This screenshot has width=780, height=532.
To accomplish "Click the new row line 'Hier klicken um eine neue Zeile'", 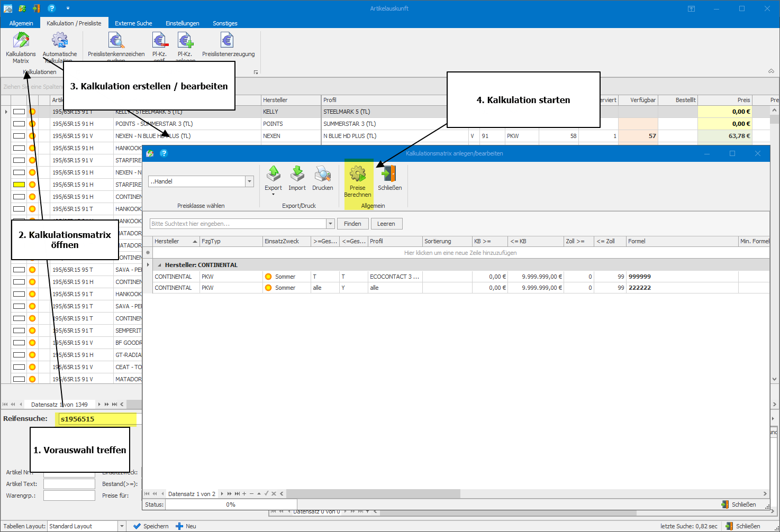I will (x=460, y=253).
